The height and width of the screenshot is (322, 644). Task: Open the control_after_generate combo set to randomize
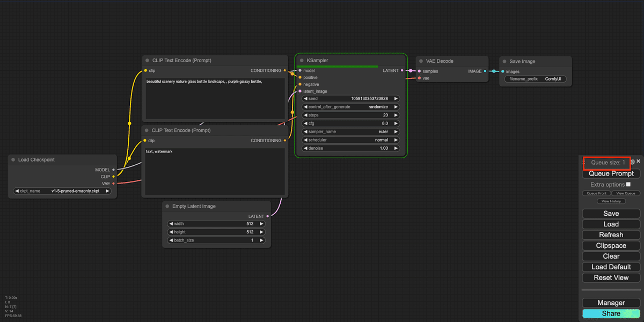350,107
